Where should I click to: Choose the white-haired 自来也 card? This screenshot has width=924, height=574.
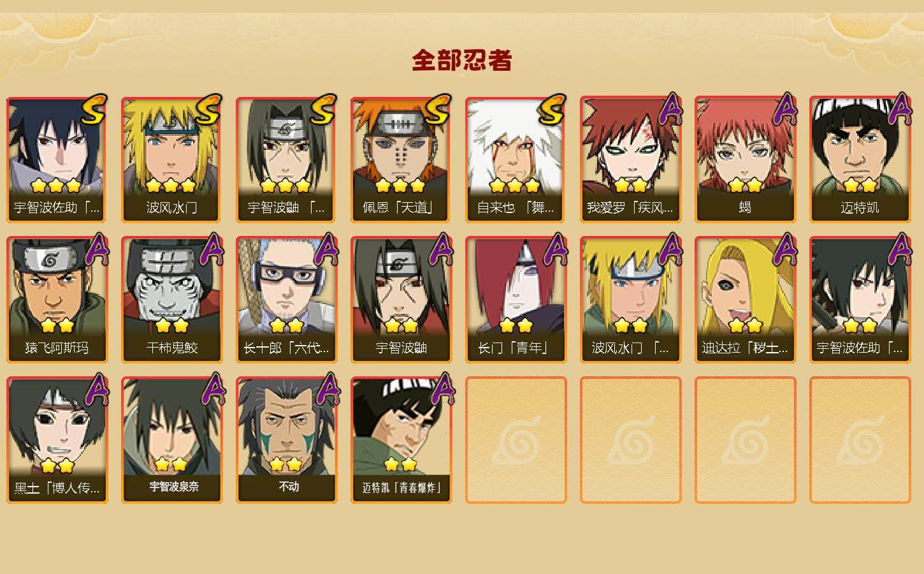[x=516, y=159]
